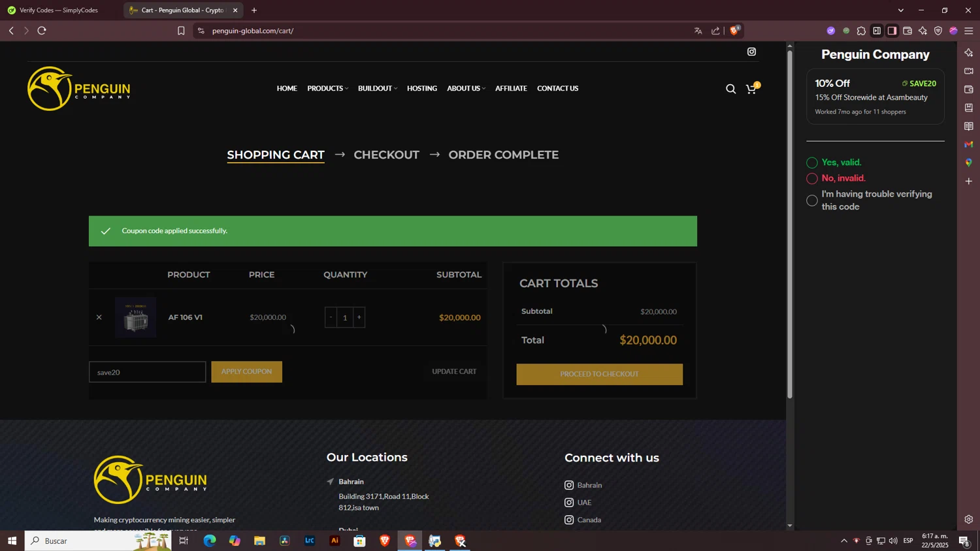Open Microsoft Edge from the taskbar
The width and height of the screenshot is (980, 551).
(210, 541)
